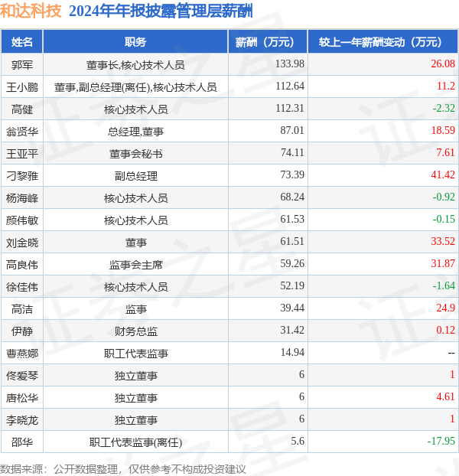The width and height of the screenshot is (459, 476).
Task: Click the change value 33.52
Action: point(443,241)
